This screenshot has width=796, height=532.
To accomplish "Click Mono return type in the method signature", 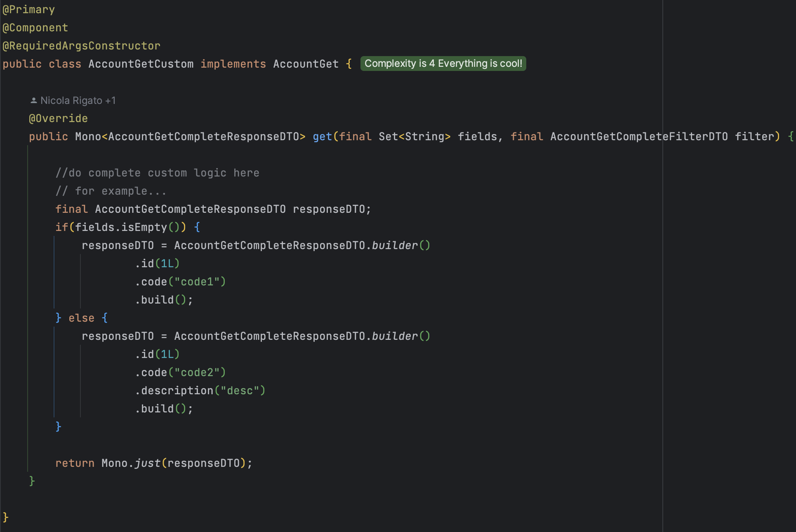I will (88, 137).
